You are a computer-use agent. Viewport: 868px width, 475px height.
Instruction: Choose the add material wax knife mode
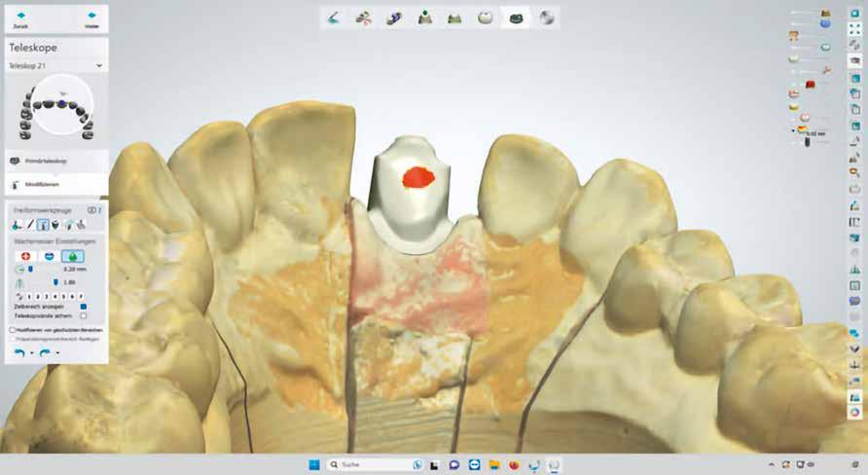pos(25,256)
